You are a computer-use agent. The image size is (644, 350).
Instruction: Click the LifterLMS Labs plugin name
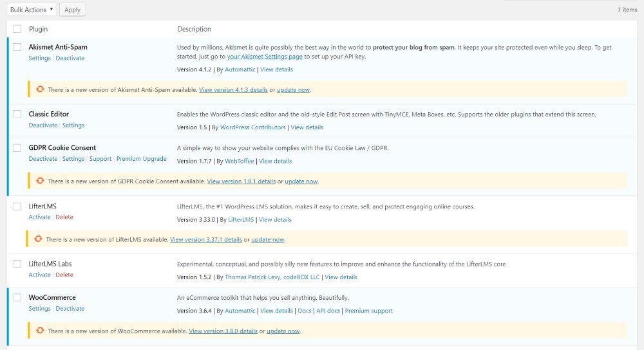click(x=50, y=263)
